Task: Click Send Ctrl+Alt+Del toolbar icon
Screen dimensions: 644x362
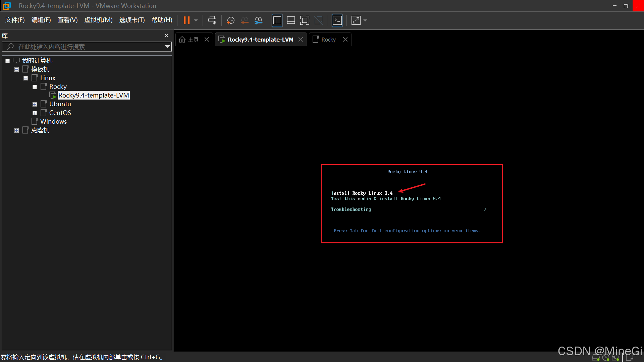Action: pyautogui.click(x=212, y=20)
